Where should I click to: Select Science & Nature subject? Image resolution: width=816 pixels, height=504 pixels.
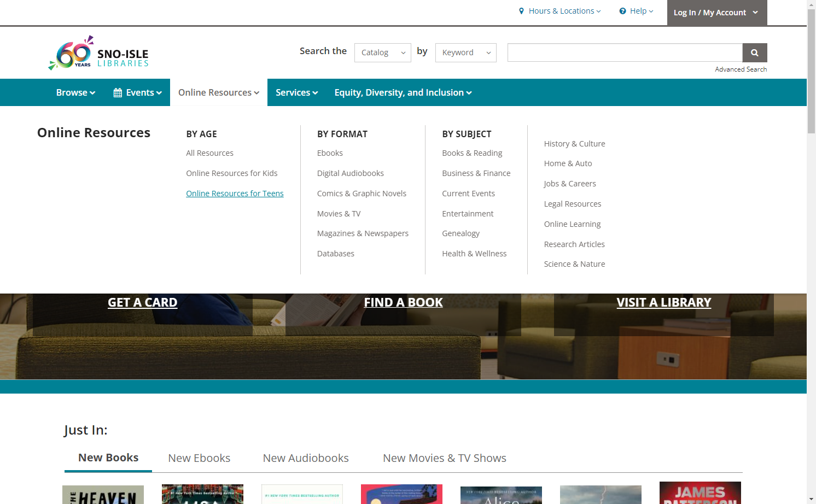575,264
